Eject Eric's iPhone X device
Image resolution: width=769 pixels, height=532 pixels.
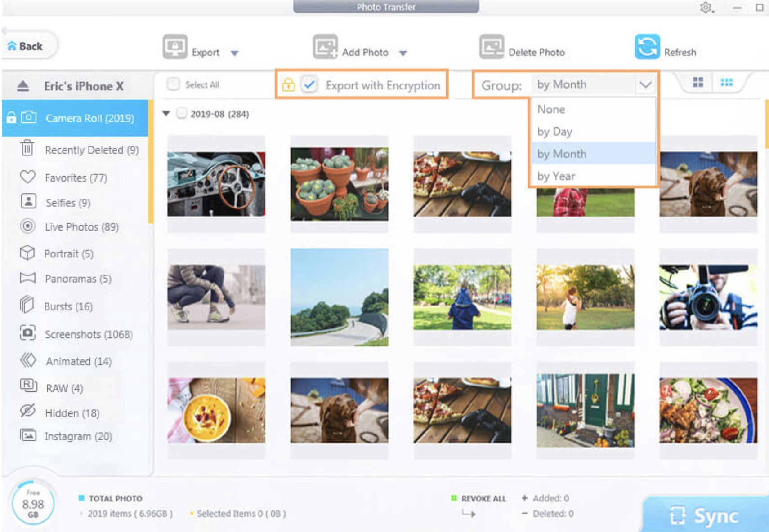23,86
